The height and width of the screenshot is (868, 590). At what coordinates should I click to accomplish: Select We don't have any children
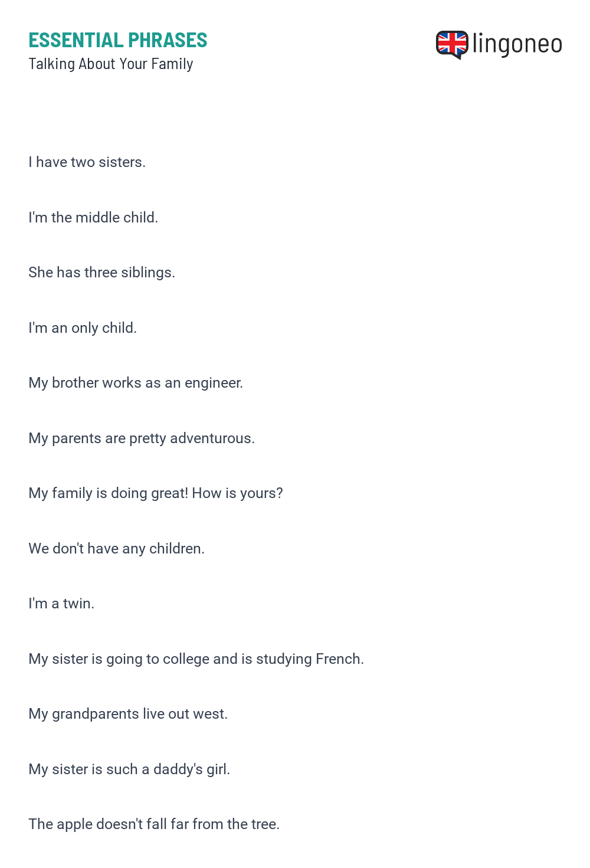[117, 549]
